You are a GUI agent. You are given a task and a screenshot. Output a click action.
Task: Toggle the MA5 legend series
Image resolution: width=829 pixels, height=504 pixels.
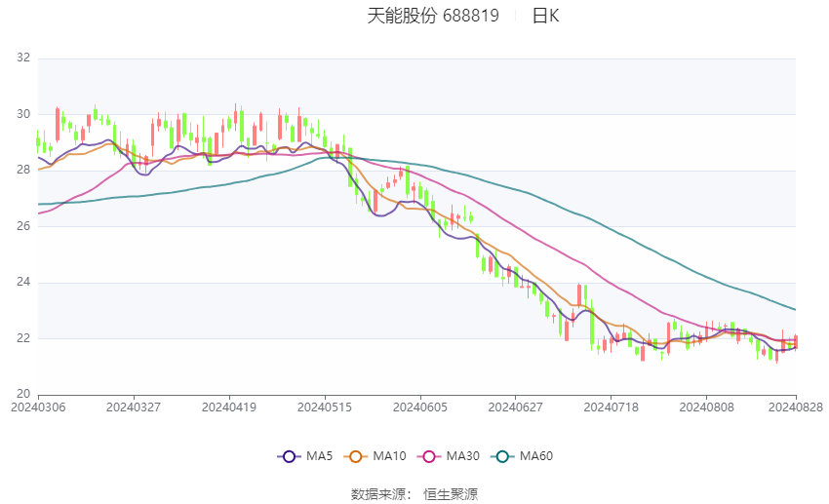pyautogui.click(x=305, y=456)
